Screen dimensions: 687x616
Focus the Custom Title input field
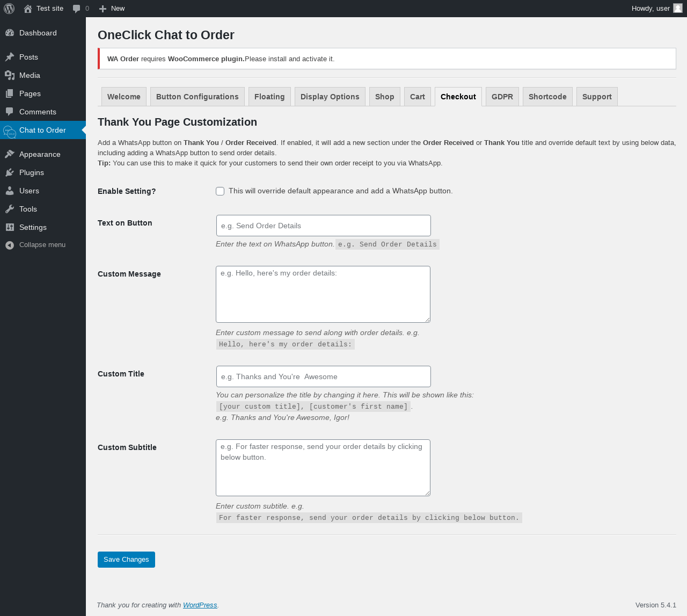[x=324, y=376]
